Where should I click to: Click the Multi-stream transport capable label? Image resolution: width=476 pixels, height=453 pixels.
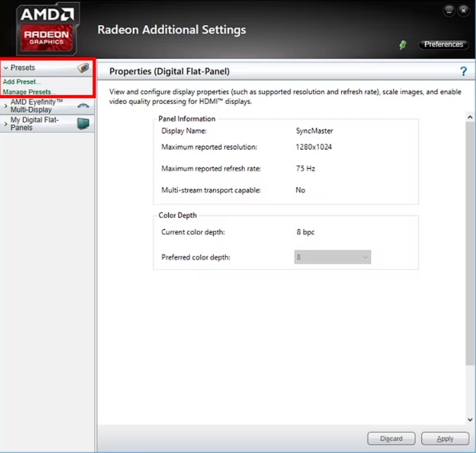211,190
